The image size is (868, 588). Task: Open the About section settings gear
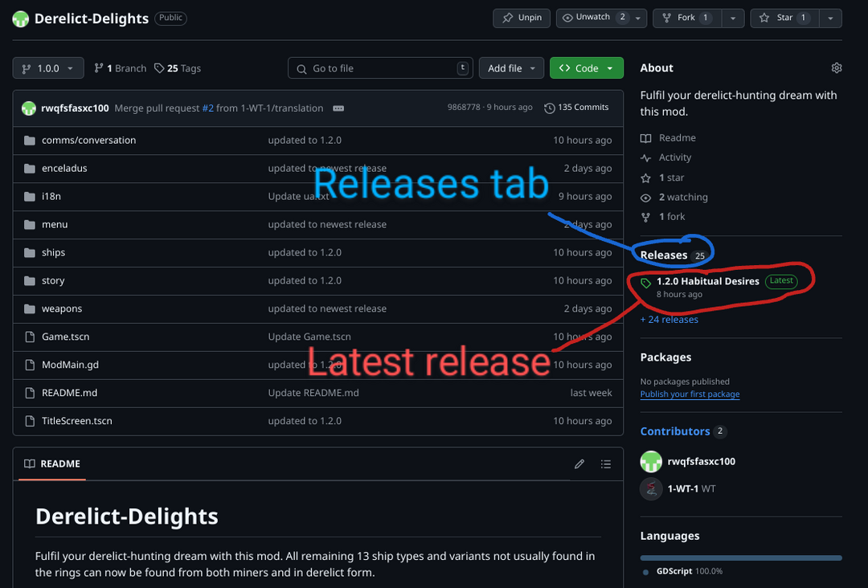[x=836, y=68]
